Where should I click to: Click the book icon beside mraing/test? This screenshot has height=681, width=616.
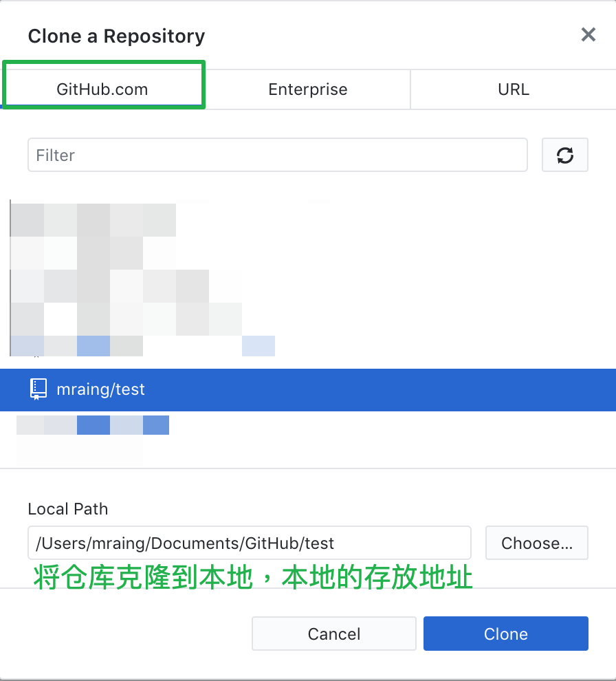[x=38, y=389]
